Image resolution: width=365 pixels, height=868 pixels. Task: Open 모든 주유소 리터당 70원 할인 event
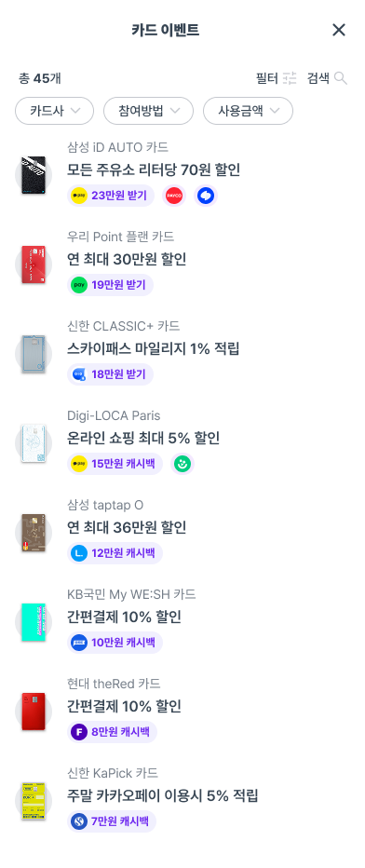click(154, 170)
